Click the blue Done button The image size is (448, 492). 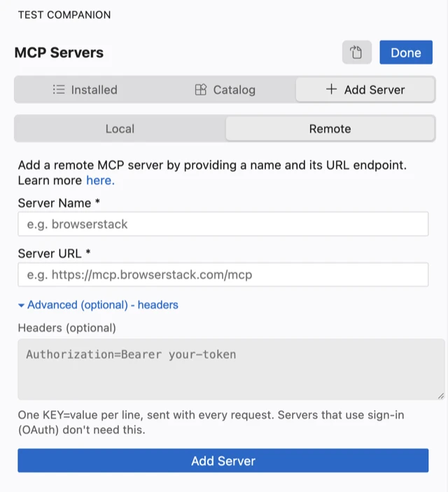pos(406,52)
